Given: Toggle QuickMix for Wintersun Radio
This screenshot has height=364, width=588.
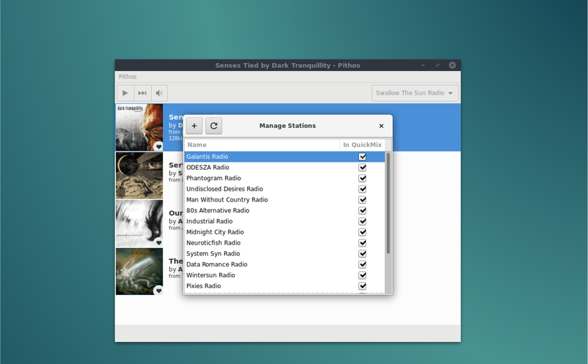Looking at the screenshot, I should (x=363, y=275).
